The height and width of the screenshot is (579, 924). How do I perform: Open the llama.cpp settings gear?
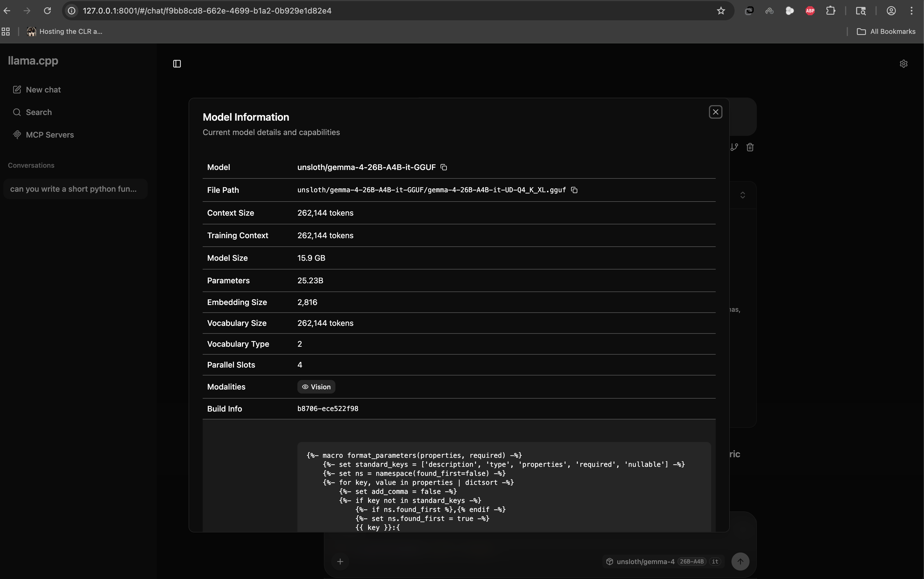tap(904, 64)
